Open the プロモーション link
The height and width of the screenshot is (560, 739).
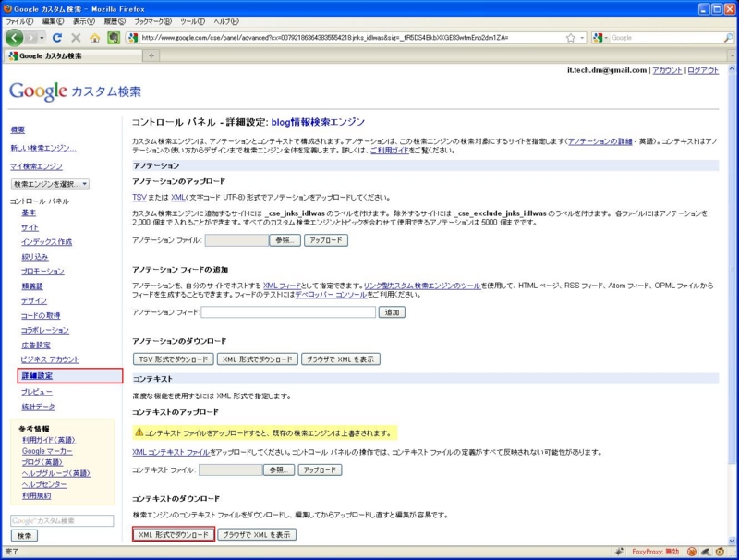[42, 272]
